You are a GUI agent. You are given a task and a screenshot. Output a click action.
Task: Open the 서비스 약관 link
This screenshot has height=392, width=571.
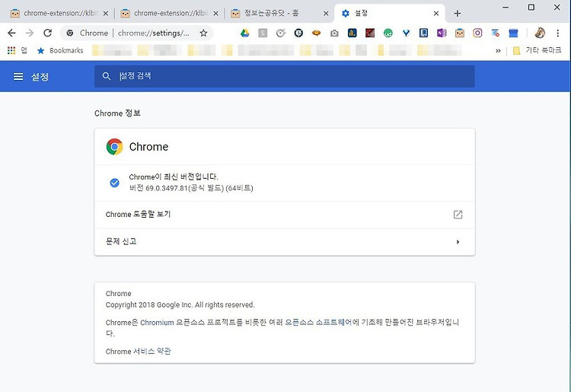pos(152,351)
